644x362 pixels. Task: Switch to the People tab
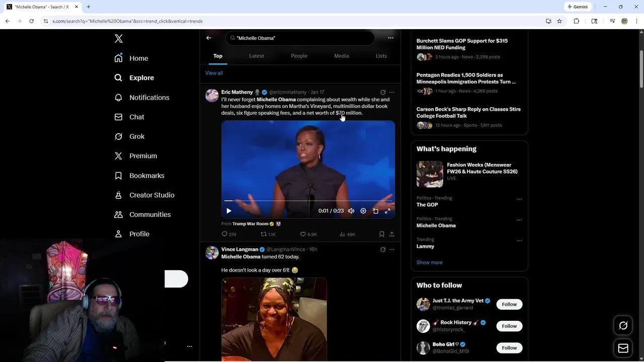299,56
